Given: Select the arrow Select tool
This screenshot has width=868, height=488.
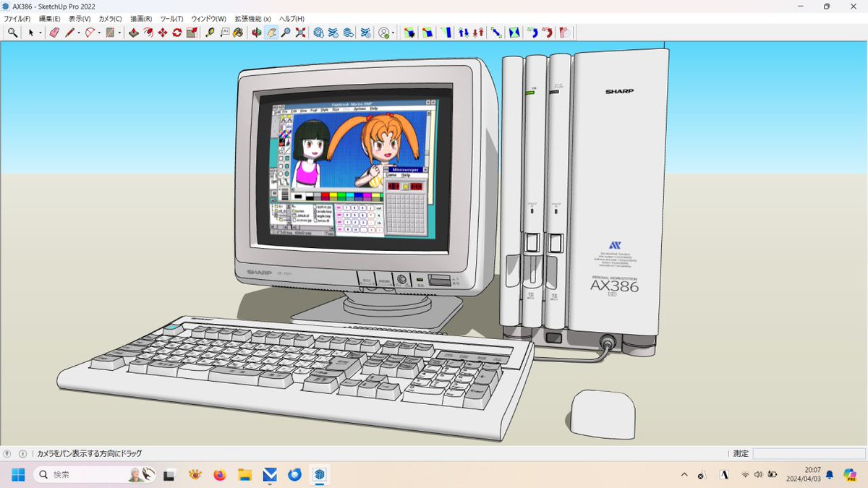Looking at the screenshot, I should 31,33.
